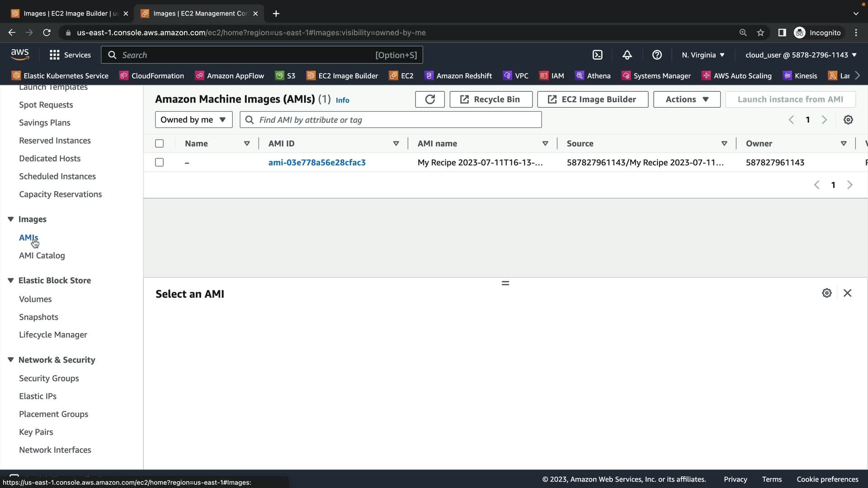Open details panel settings gear
The image size is (868, 488).
tap(826, 293)
